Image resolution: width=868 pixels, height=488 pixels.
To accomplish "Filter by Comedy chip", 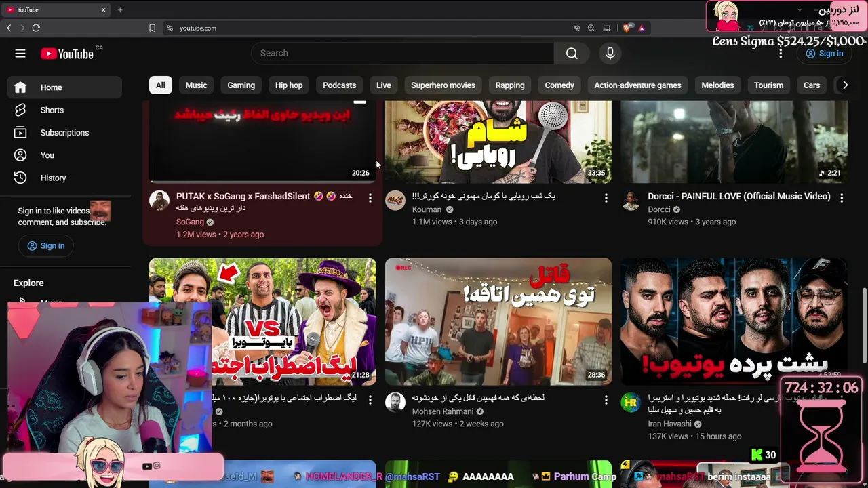I will click(559, 85).
